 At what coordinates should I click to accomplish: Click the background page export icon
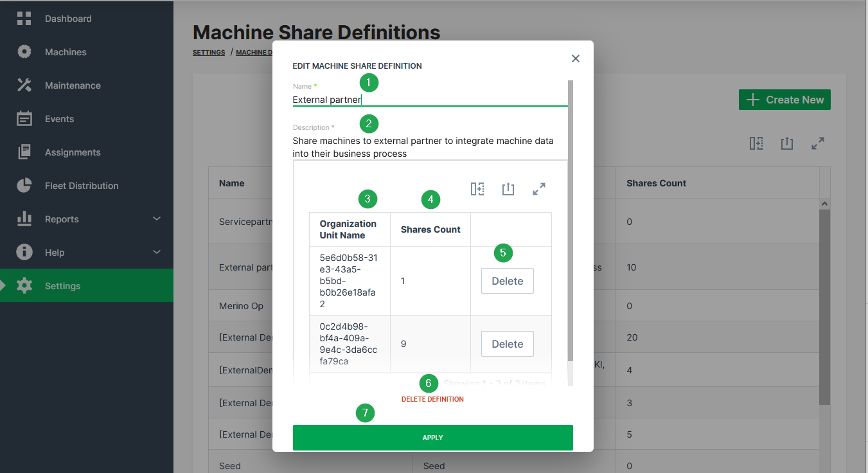coord(786,144)
